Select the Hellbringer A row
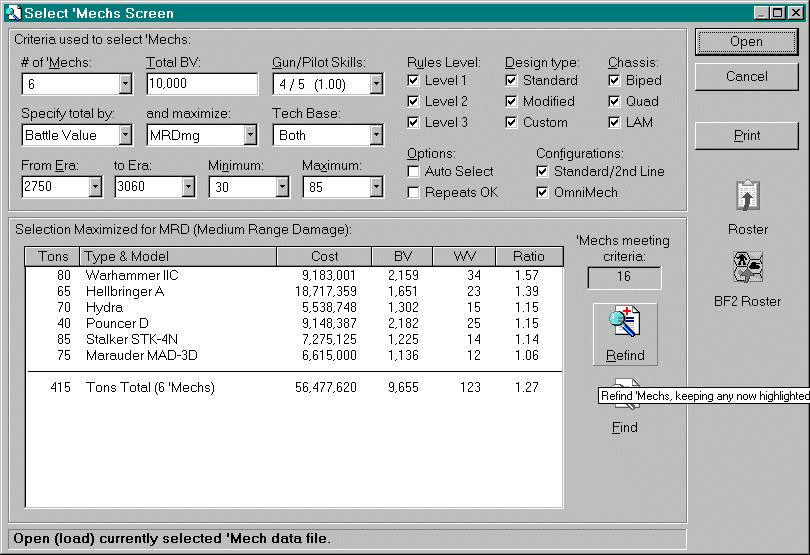Image resolution: width=810 pixels, height=555 pixels. coord(294,291)
